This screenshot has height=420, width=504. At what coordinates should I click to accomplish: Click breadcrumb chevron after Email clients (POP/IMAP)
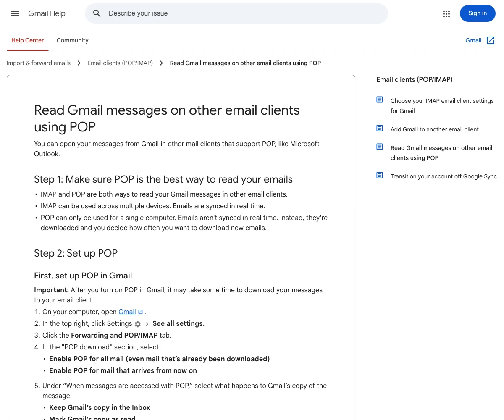click(161, 63)
